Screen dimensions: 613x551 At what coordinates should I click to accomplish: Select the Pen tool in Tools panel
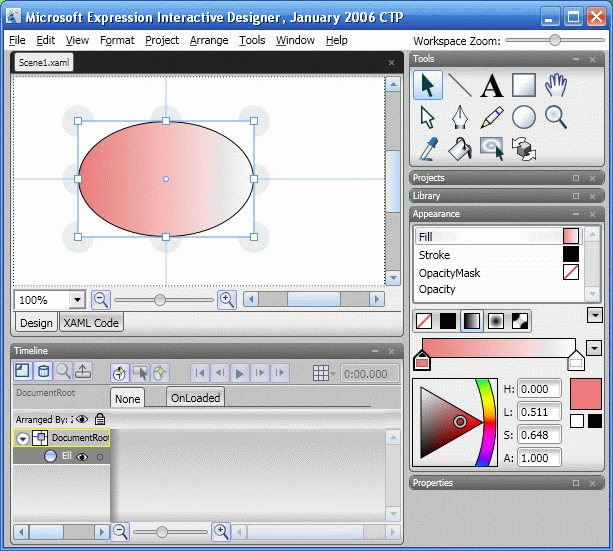[460, 117]
